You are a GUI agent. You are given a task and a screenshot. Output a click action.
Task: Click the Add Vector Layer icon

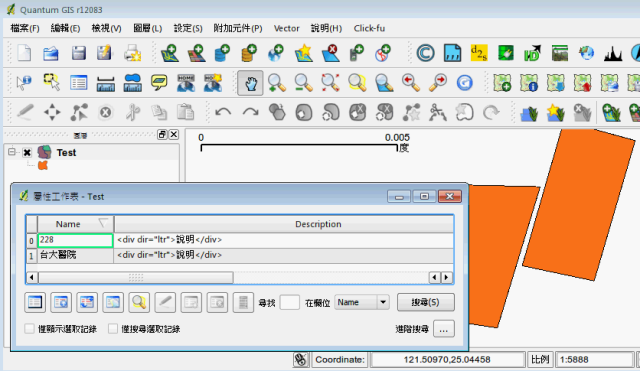click(170, 53)
